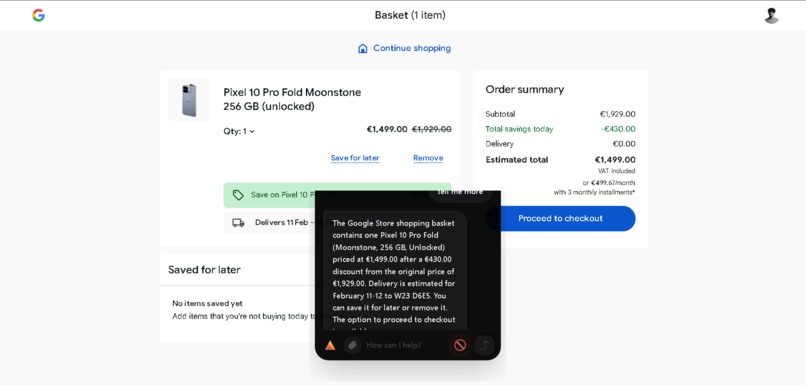Click the home icon beside Continue shopping

click(362, 48)
